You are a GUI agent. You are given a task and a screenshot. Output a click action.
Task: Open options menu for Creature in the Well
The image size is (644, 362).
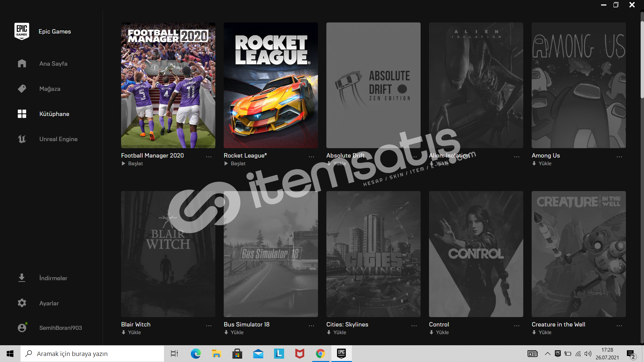619,326
